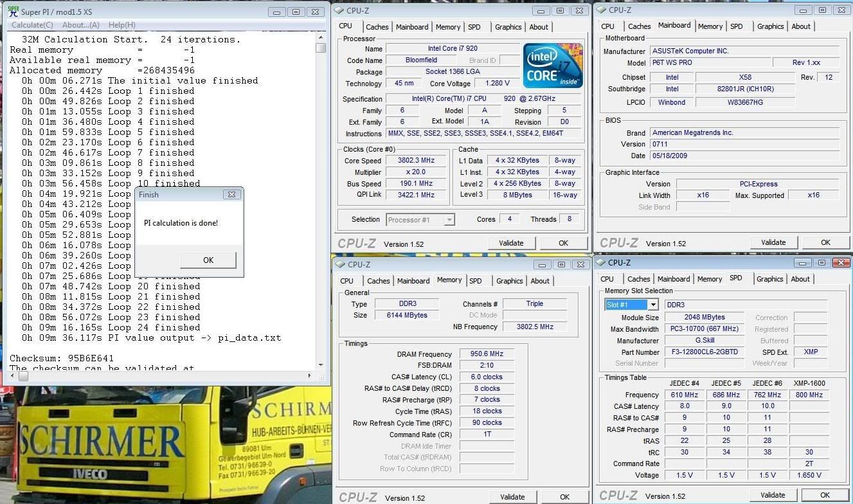Click the 'Checksum: 95B6E641' line in Super PI
This screenshot has width=853, height=504.
click(61, 358)
